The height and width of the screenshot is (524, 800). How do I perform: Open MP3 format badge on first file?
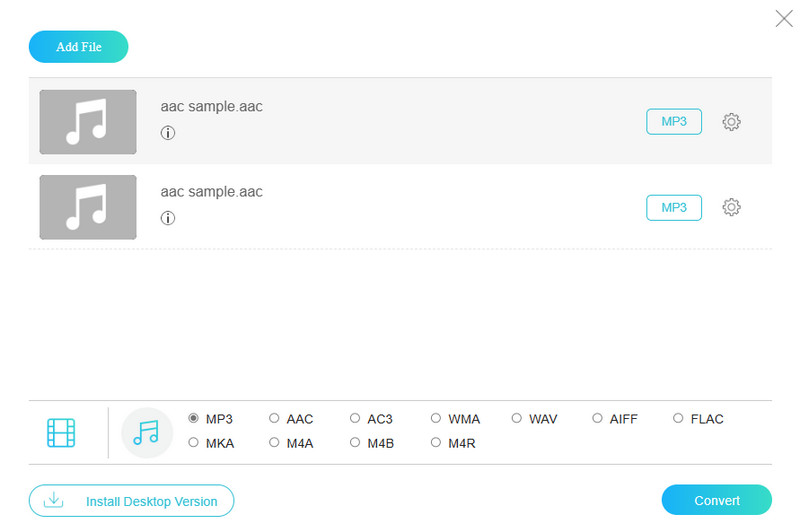(674, 122)
